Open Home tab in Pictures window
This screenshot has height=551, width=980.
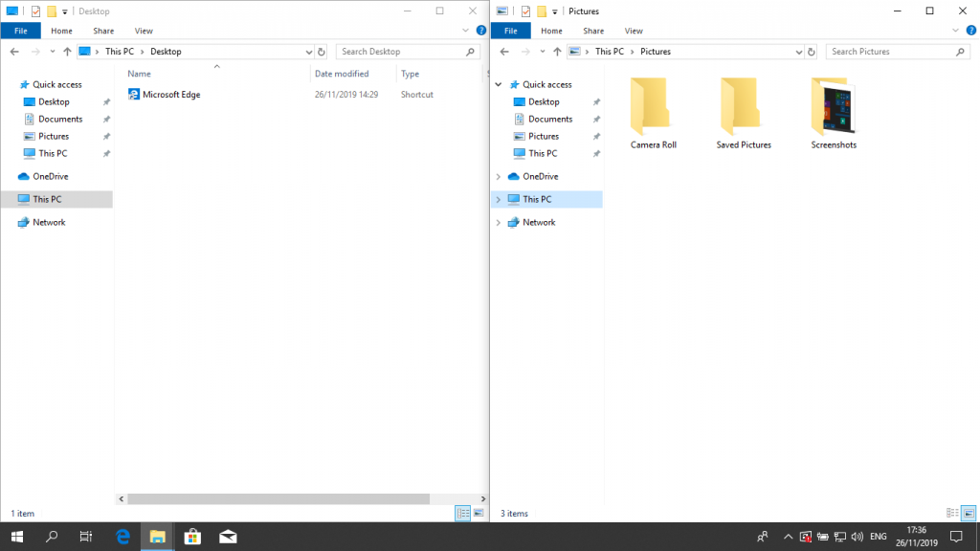(x=551, y=31)
